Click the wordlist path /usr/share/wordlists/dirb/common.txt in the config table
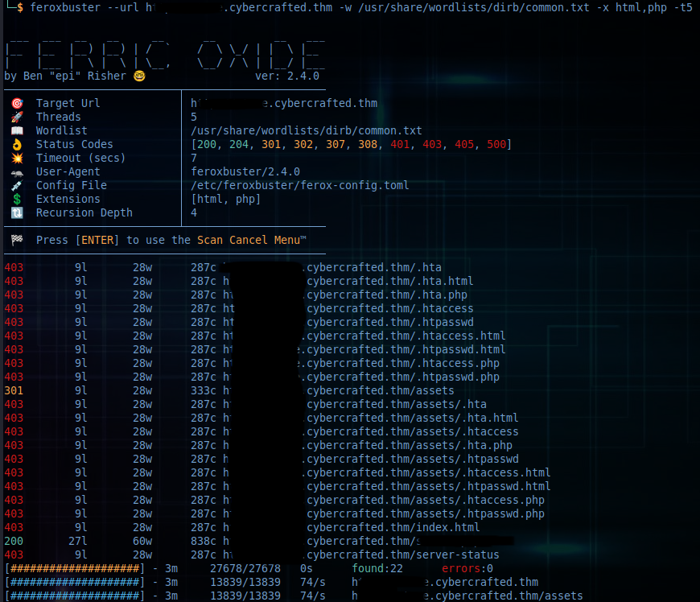This screenshot has width=700, height=602. (x=307, y=131)
